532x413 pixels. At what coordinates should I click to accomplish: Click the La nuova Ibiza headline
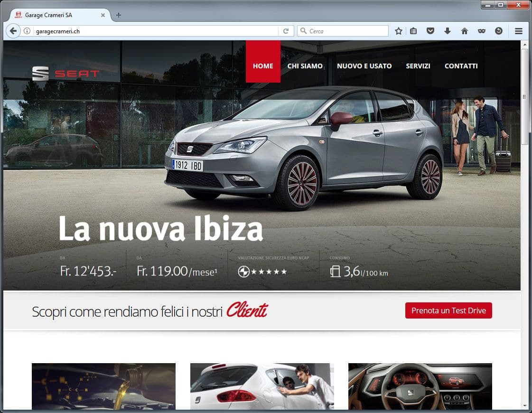coord(161,228)
